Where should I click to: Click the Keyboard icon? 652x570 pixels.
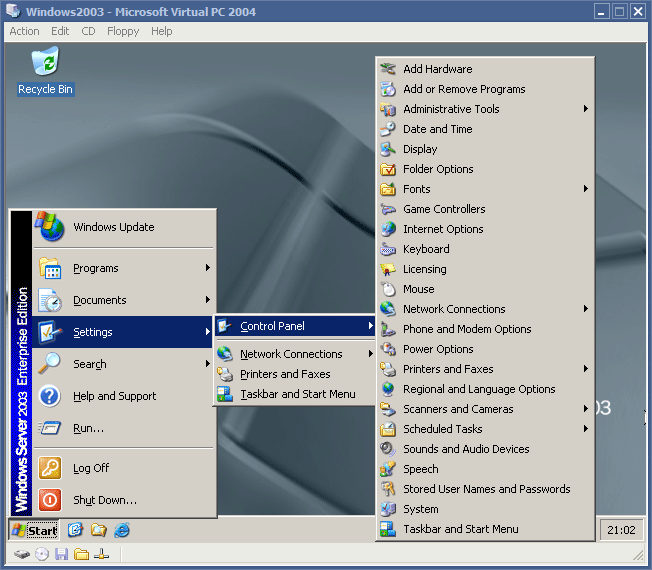click(x=388, y=249)
